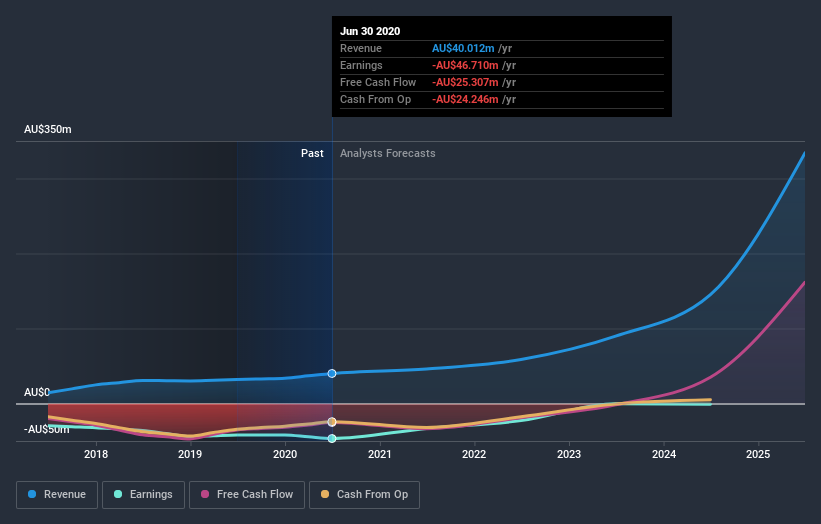This screenshot has width=821, height=524.
Task: Click the -AU$46.710m earnings value
Action: pyautogui.click(x=465, y=65)
